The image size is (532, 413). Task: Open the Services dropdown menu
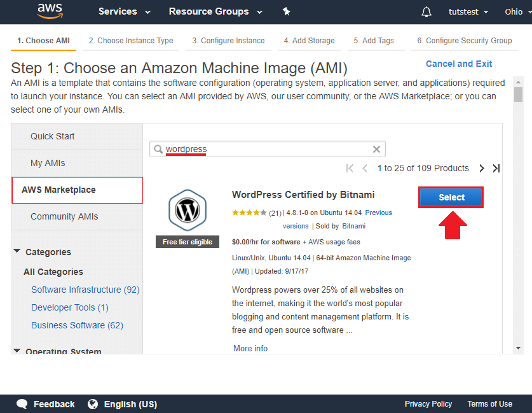point(124,11)
